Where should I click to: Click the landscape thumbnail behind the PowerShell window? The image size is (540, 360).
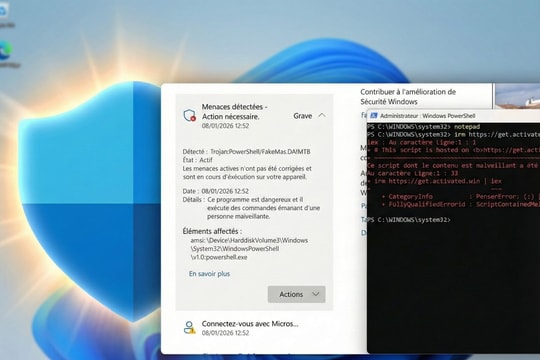517,96
